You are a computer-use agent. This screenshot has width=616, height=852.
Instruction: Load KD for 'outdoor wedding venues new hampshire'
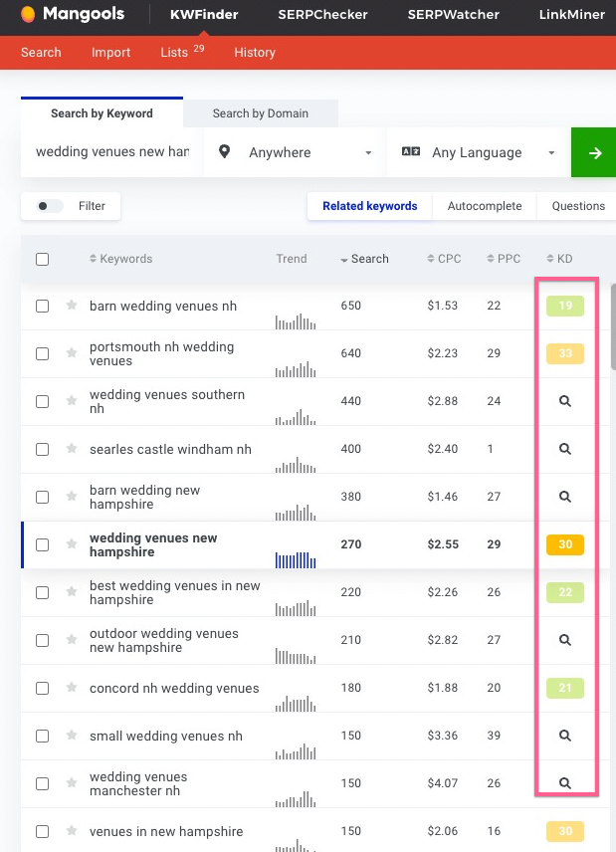point(564,640)
